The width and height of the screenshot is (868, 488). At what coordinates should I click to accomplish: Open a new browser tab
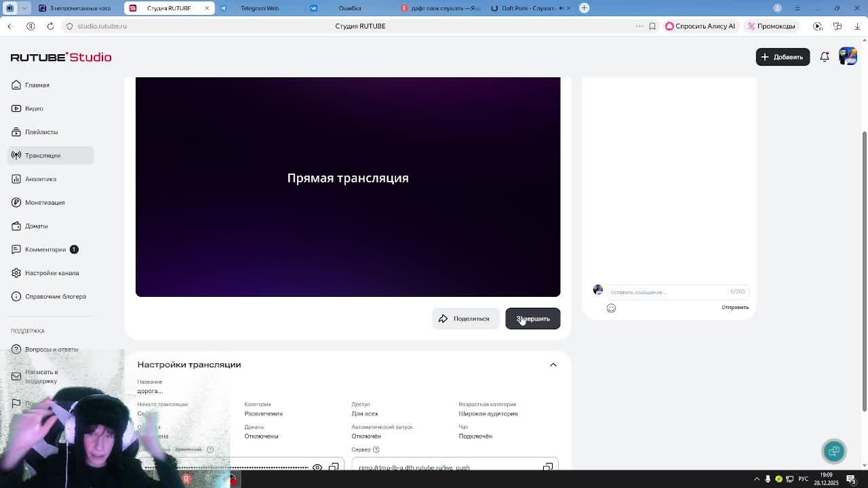pyautogui.click(x=584, y=8)
